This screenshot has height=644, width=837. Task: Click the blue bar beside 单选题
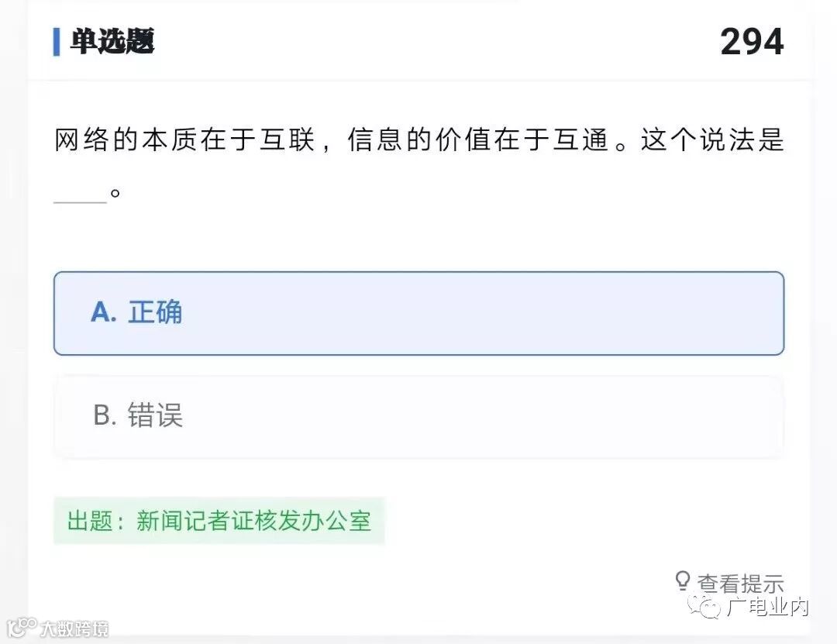[57, 42]
